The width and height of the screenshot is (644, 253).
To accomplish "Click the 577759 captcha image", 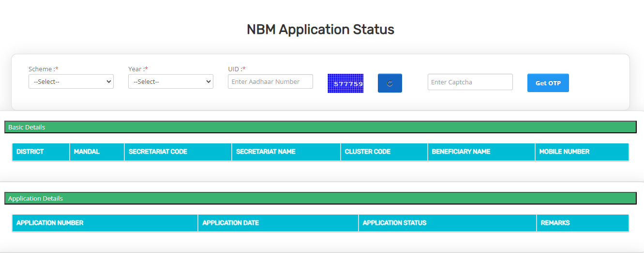I will tap(345, 83).
